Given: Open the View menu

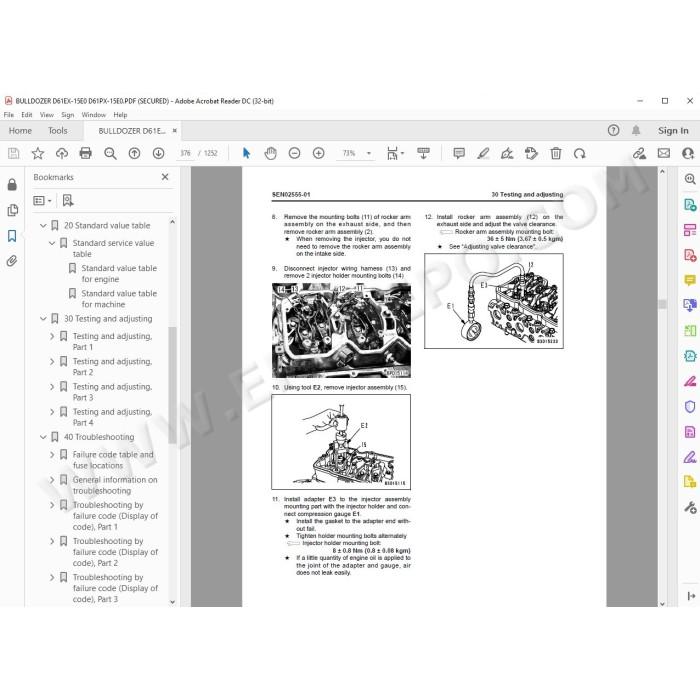Looking at the screenshot, I should pos(46,115).
